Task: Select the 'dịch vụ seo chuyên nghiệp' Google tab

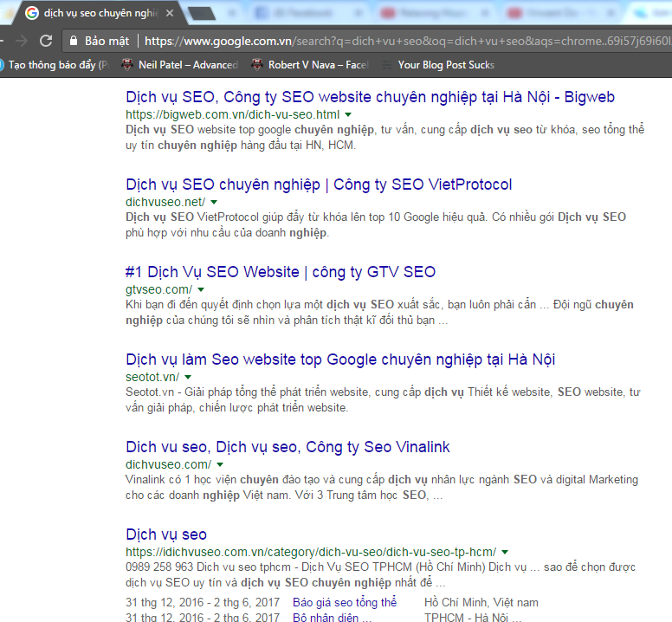Action: coord(100,13)
